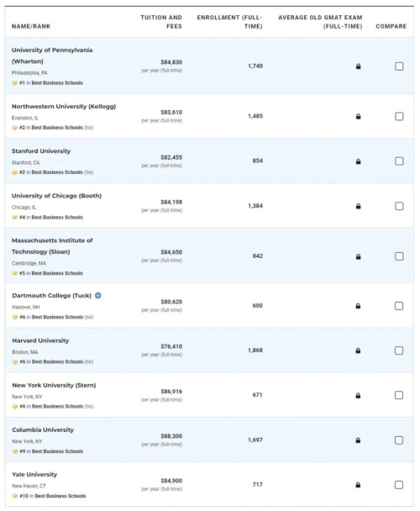Click the Stanford University GMAT lock icon

pyautogui.click(x=358, y=161)
